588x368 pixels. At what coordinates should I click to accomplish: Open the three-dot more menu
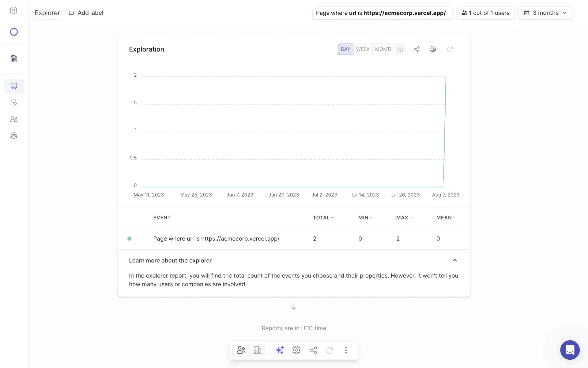(346, 350)
